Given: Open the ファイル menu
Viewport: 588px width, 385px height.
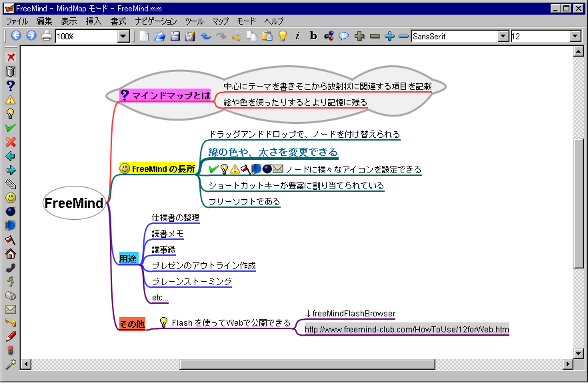Looking at the screenshot, I should (17, 21).
